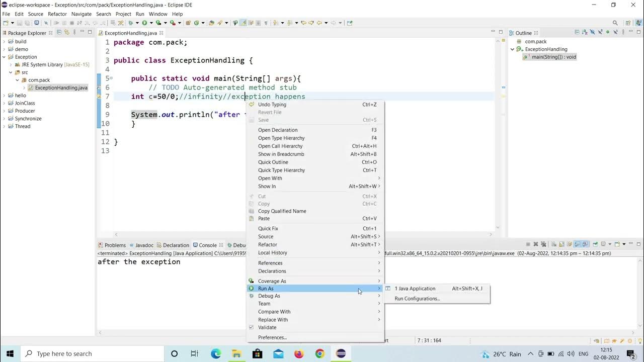The height and width of the screenshot is (362, 644).
Task: Open the Navigate menu in menu bar
Action: tap(82, 14)
